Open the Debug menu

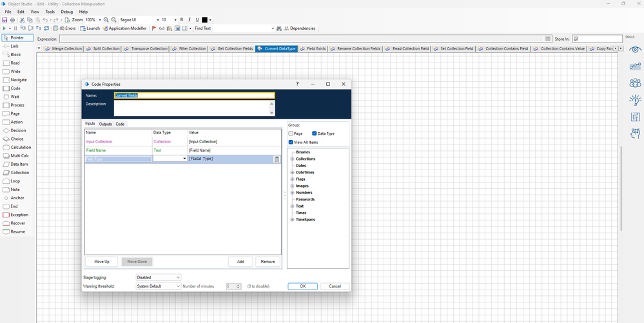(x=66, y=12)
